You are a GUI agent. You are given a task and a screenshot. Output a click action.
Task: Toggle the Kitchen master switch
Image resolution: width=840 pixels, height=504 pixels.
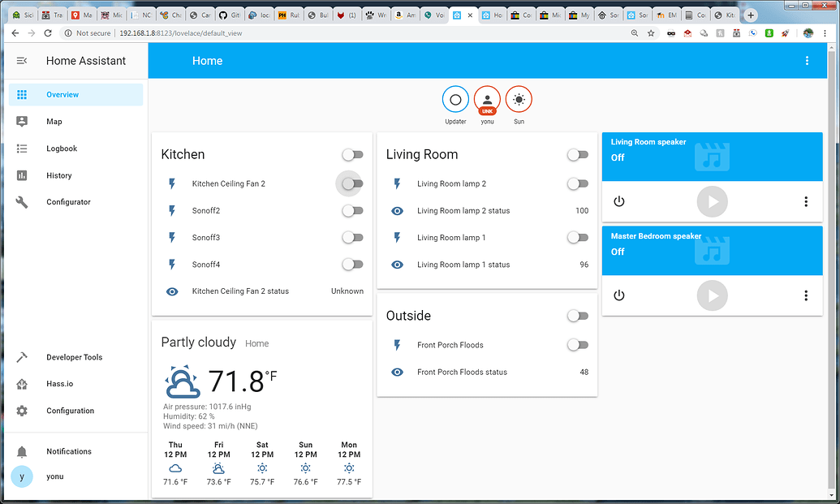(352, 154)
